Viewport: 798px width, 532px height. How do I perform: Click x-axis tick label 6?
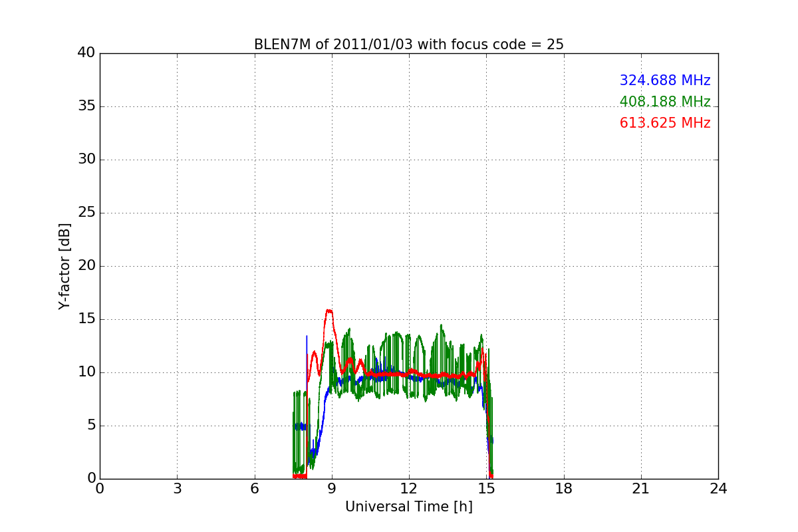pos(254,489)
